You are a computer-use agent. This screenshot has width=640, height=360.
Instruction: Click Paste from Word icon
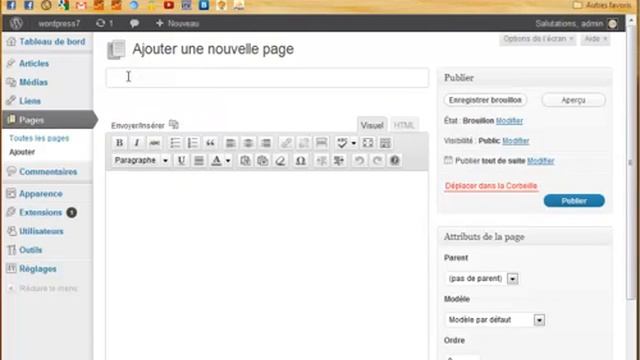[262, 160]
